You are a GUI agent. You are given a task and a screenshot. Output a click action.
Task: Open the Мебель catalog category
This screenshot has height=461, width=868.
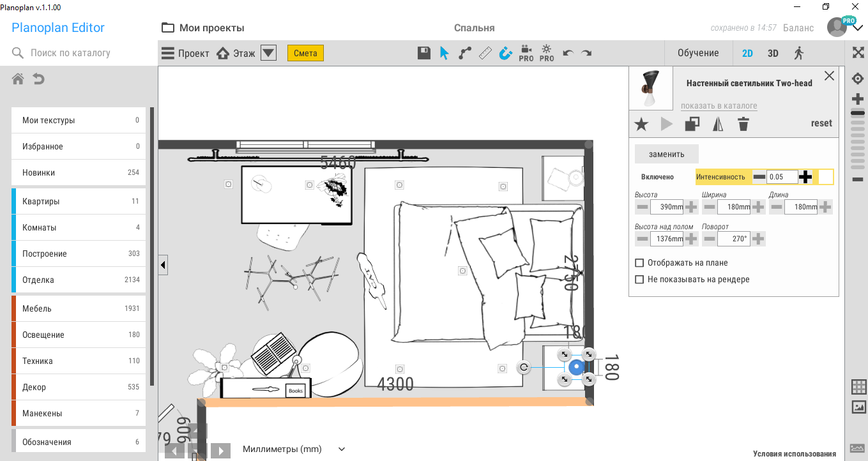[x=79, y=308]
